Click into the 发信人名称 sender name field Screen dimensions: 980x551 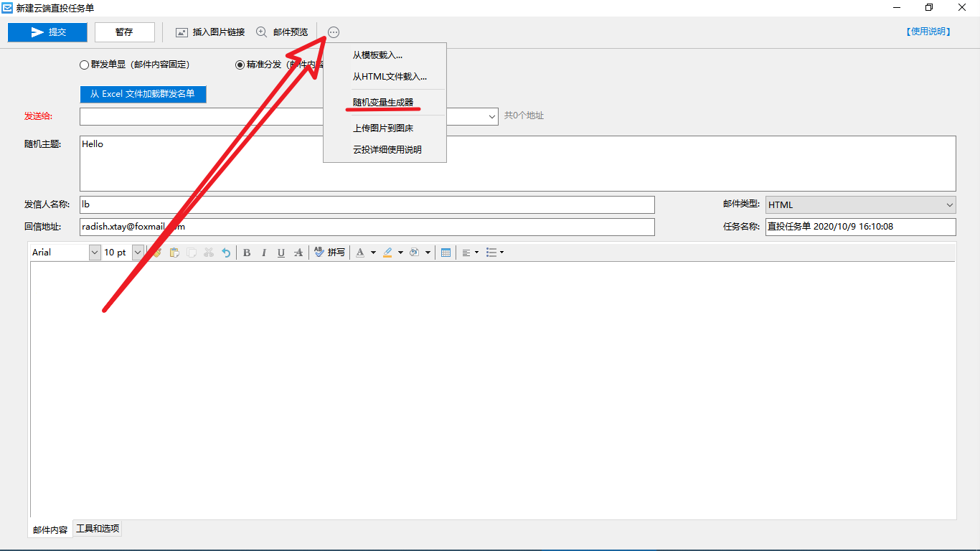click(x=367, y=204)
